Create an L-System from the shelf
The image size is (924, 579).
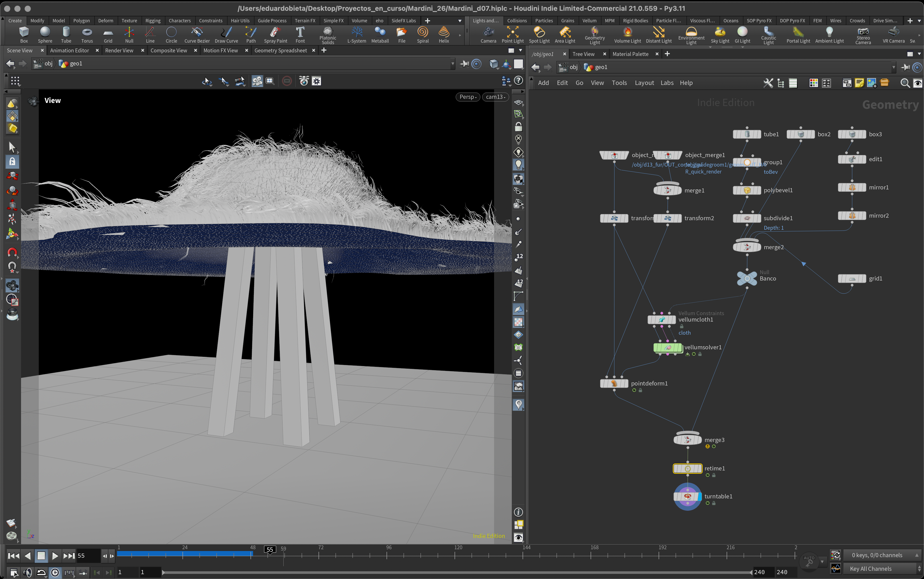pos(357,34)
